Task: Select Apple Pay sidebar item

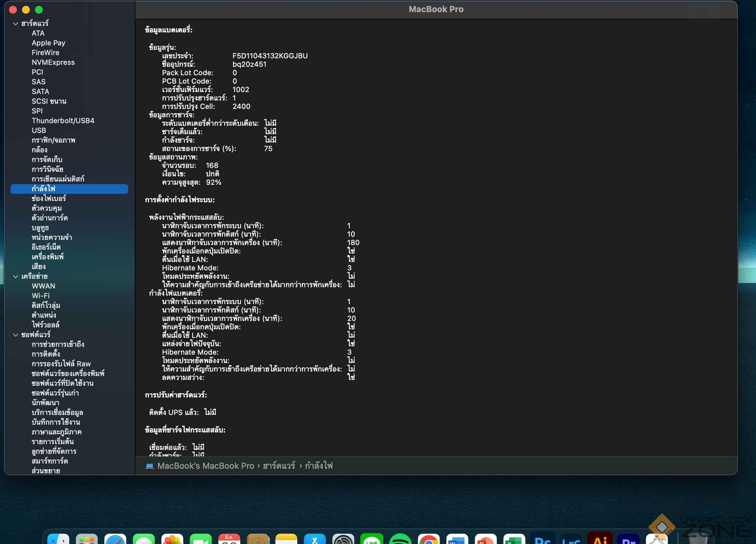Action: coord(48,43)
